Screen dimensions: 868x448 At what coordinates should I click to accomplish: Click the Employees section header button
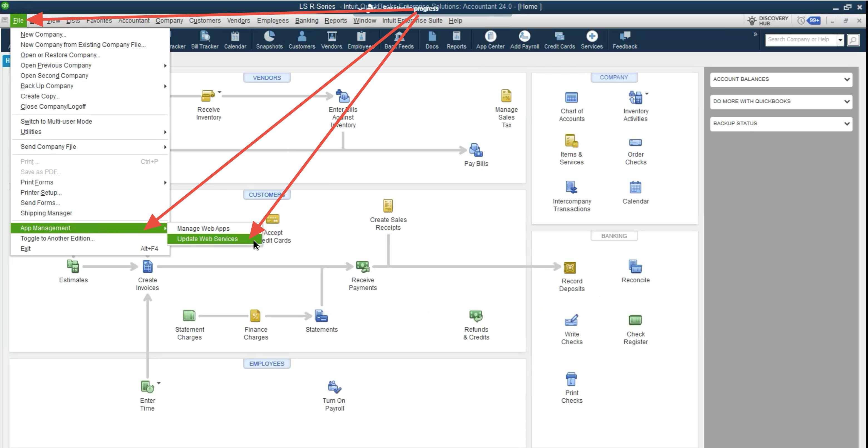[x=266, y=364]
